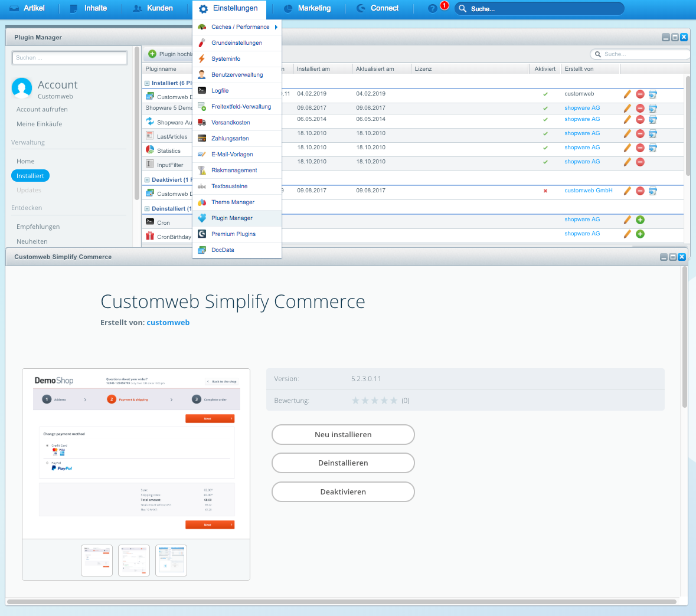696x616 pixels.
Task: Select Installiert in Plugin Manager sidebar
Action: coord(30,176)
